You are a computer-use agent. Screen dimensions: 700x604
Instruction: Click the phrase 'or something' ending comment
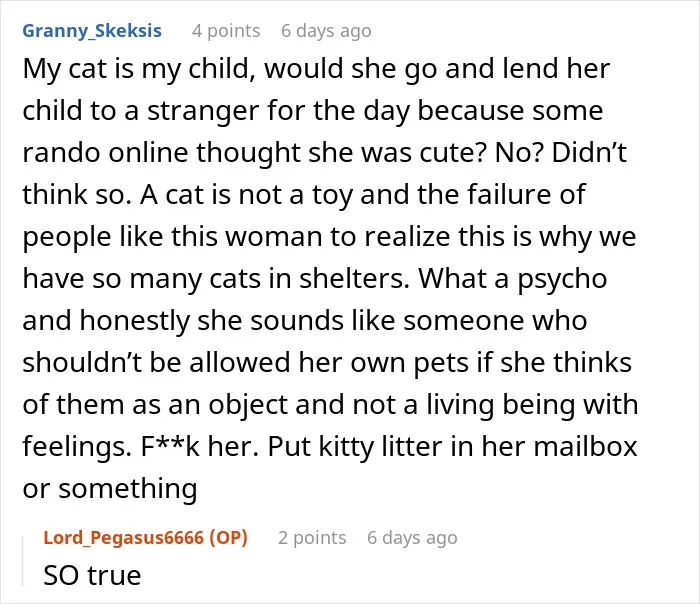[x=110, y=488]
